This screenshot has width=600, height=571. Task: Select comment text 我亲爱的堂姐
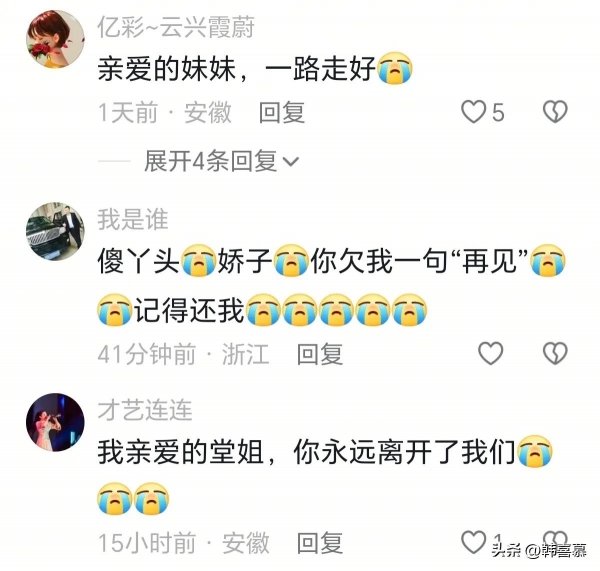pyautogui.click(x=180, y=452)
